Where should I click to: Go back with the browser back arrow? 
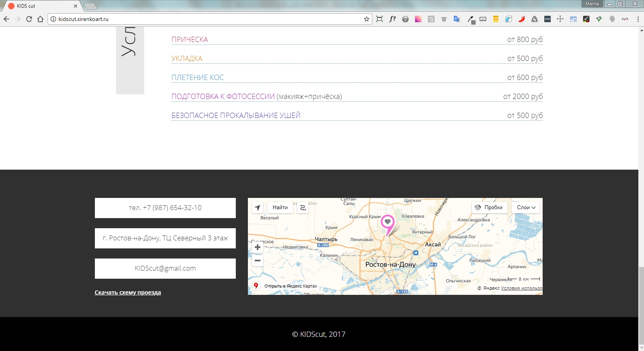point(6,19)
